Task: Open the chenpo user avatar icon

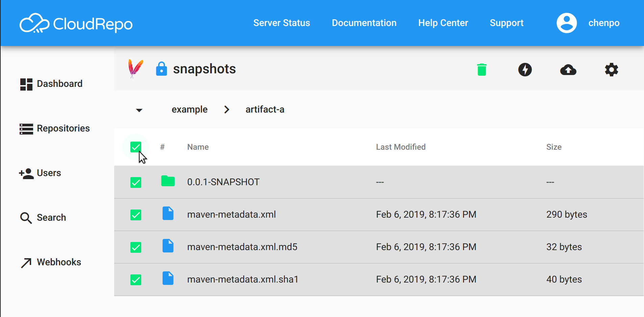Action: (567, 23)
